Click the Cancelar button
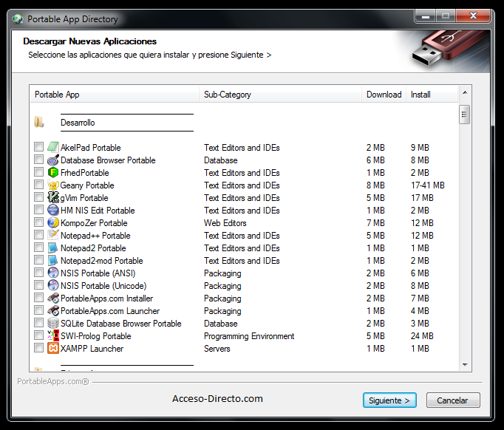Image resolution: width=504 pixels, height=430 pixels. (453, 400)
